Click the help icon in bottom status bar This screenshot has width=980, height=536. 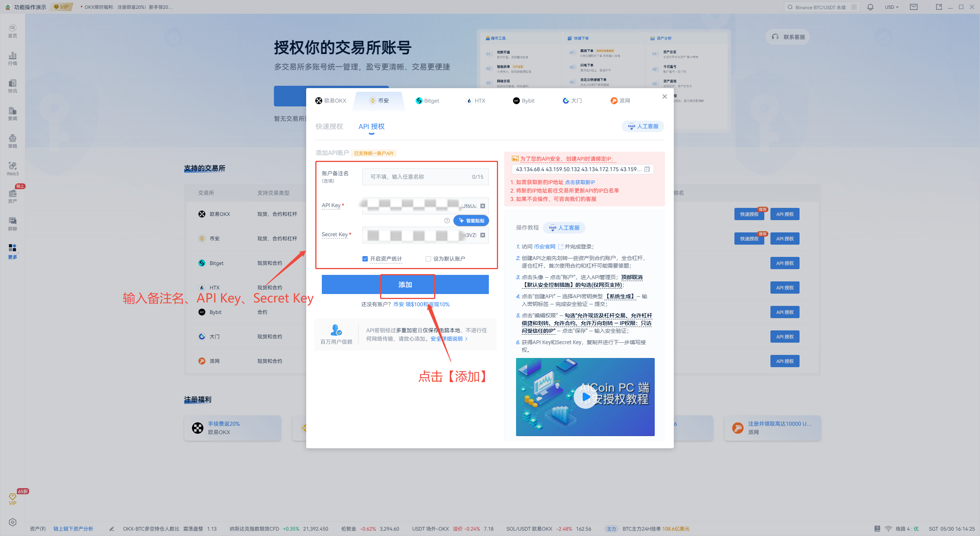[877, 529]
